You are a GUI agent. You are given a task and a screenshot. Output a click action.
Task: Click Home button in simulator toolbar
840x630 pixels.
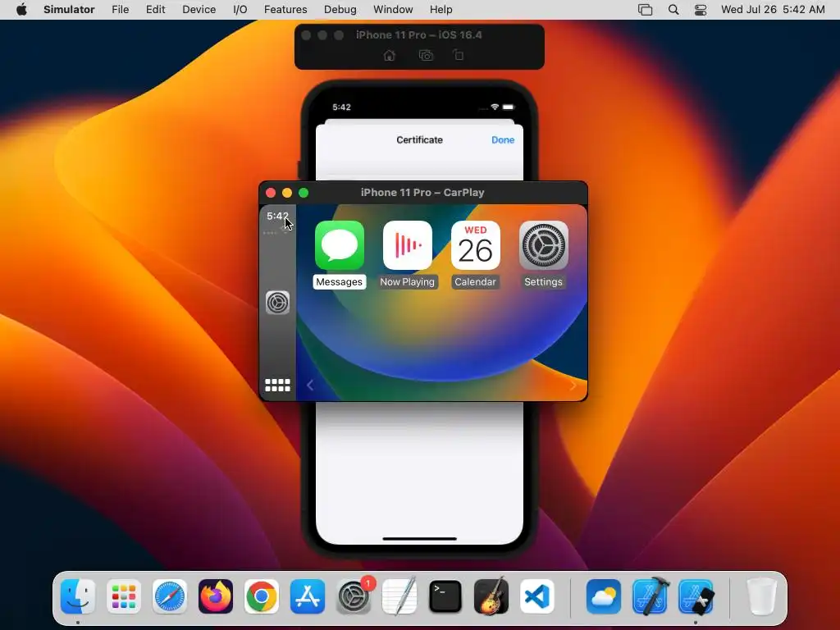[x=390, y=55]
